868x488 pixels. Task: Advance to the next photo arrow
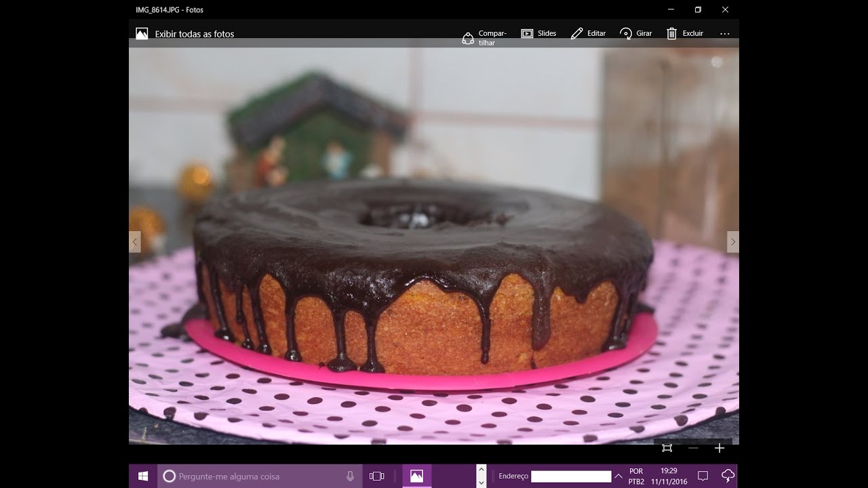click(x=732, y=242)
